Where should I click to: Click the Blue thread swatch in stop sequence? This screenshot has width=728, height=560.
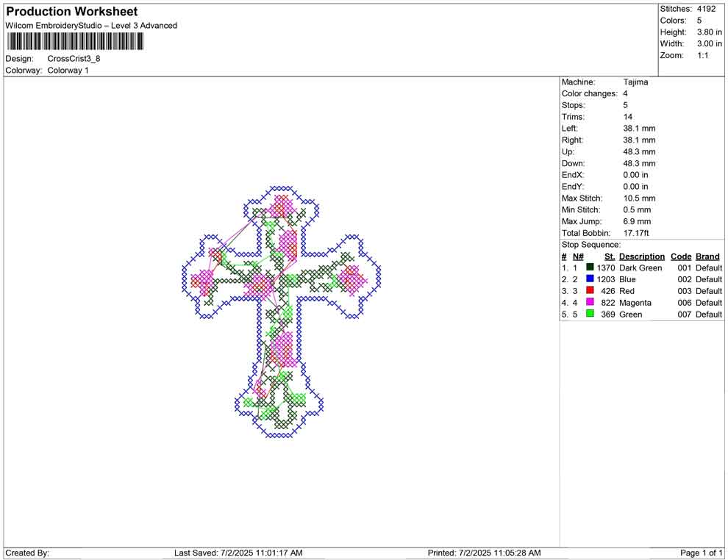click(x=588, y=279)
